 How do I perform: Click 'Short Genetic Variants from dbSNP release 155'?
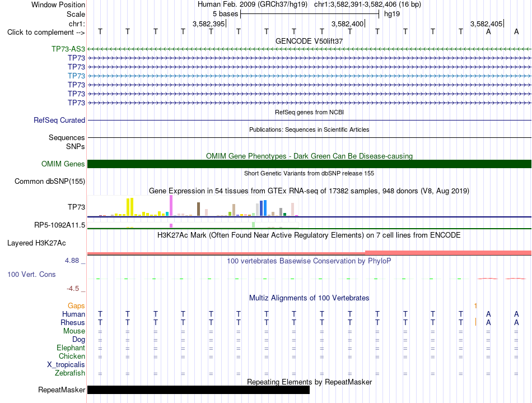309,173
